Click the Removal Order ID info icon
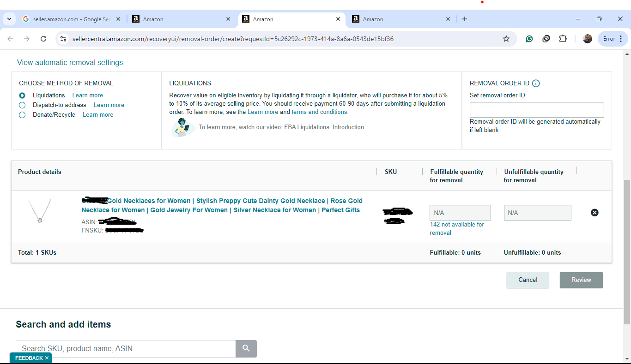The image size is (631, 364). [536, 84]
